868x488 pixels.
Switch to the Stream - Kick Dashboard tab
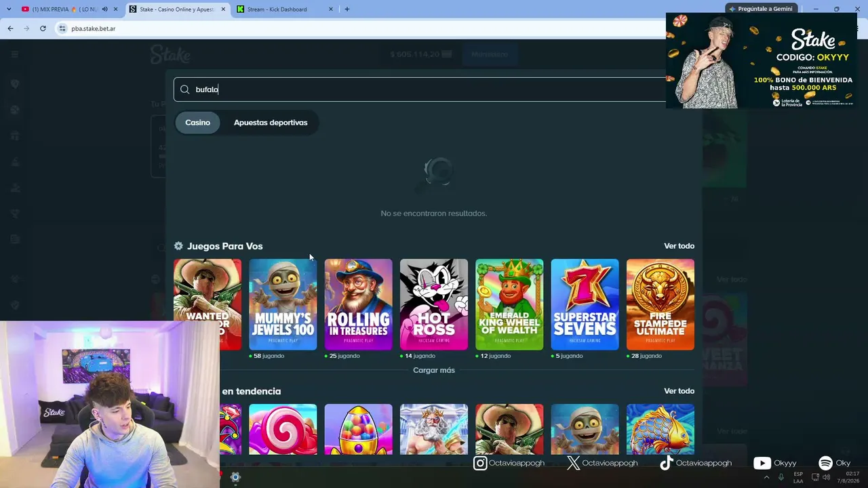tap(285, 9)
